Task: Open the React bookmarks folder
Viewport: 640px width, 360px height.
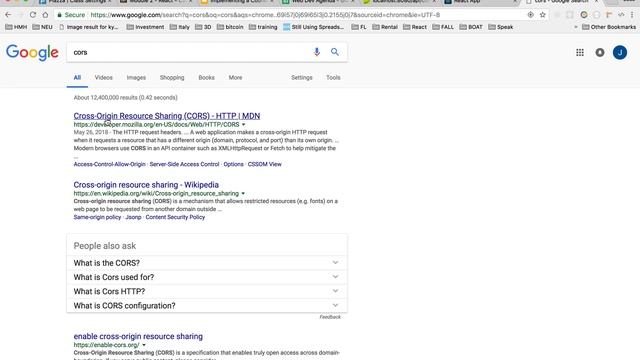Action: [x=415, y=27]
